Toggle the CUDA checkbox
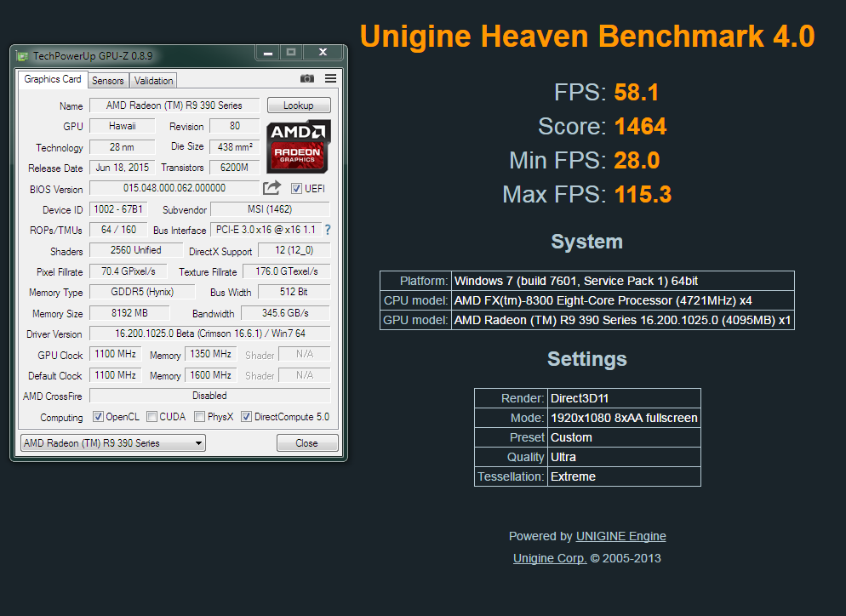 [x=152, y=416]
